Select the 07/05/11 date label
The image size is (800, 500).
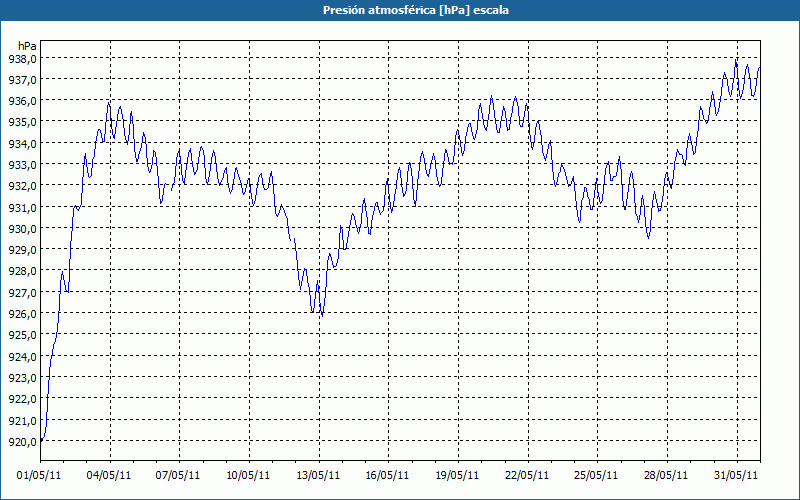(178, 476)
